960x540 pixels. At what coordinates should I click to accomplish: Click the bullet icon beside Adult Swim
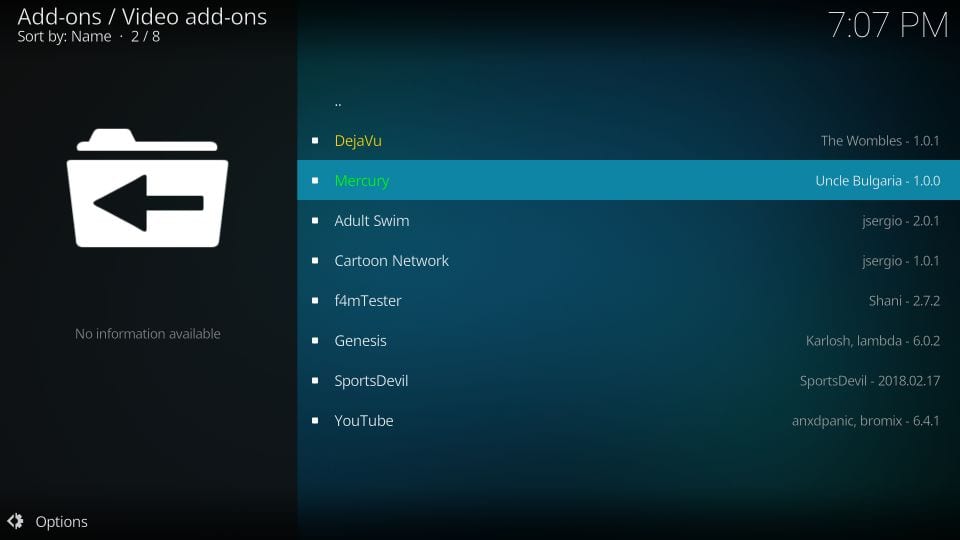point(315,220)
